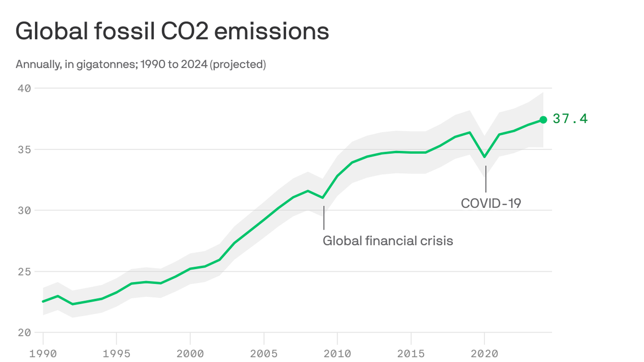The width and height of the screenshot is (644, 362).
Task: Click the vertical marker line above Global financial crisis
Action: 324,218
